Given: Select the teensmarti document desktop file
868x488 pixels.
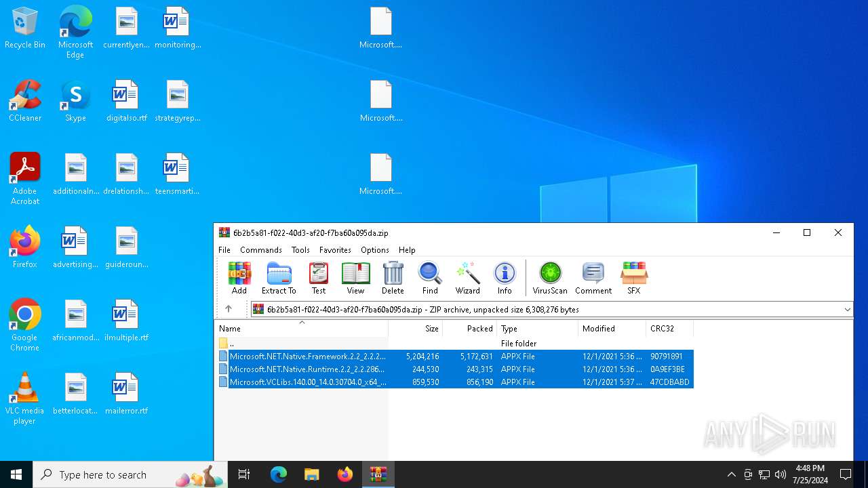Looking at the screenshot, I should (x=177, y=175).
